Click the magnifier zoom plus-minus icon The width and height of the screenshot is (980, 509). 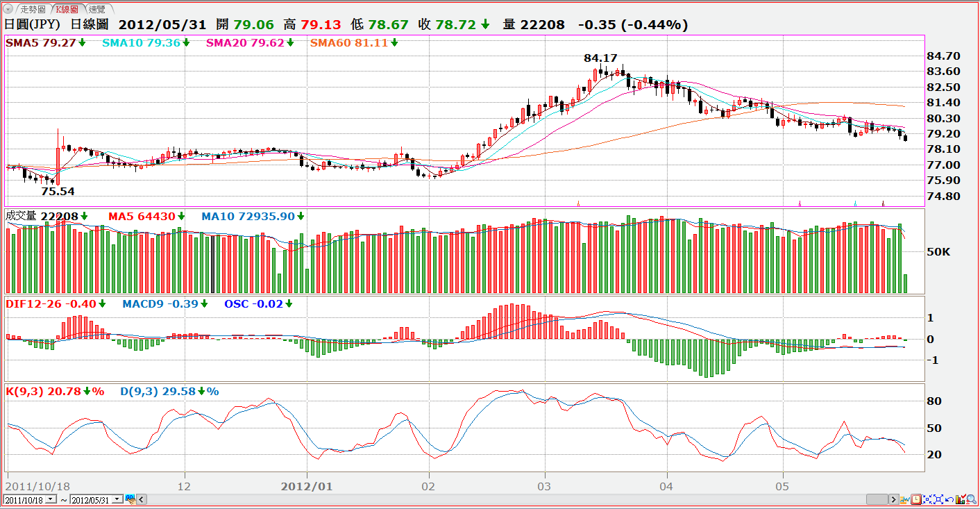tap(971, 499)
